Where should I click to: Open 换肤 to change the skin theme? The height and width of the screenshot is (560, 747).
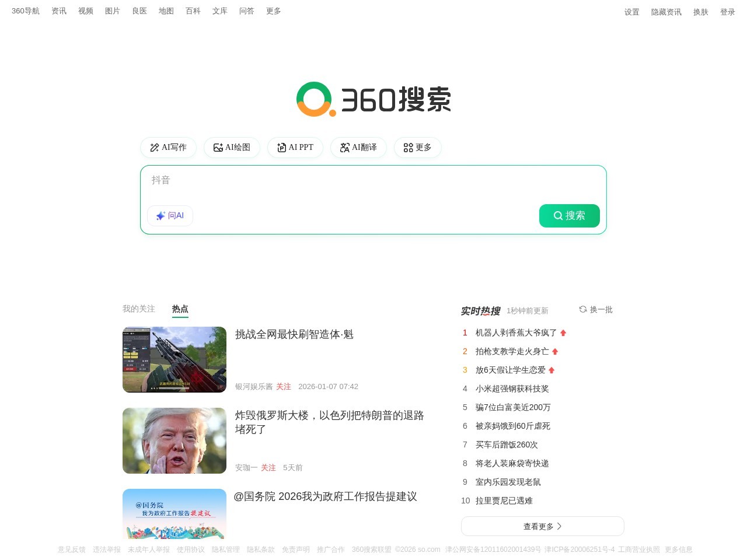click(x=700, y=12)
